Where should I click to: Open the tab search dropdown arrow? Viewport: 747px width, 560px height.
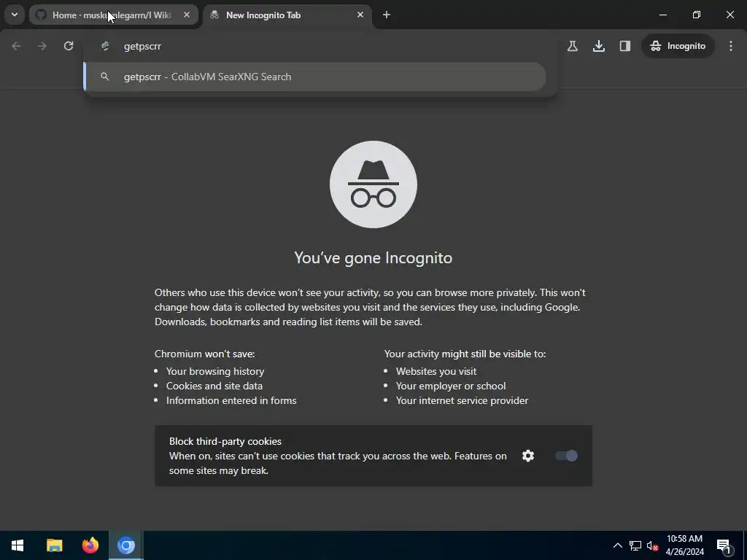point(15,15)
